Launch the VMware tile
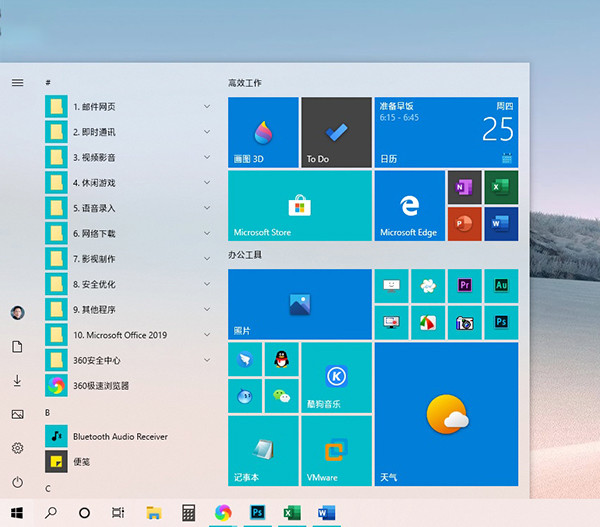Image resolution: width=600 pixels, height=527 pixels. pos(336,451)
